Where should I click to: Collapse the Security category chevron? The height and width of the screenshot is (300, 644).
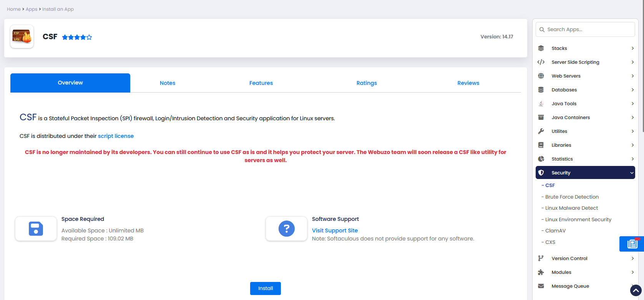(632, 173)
